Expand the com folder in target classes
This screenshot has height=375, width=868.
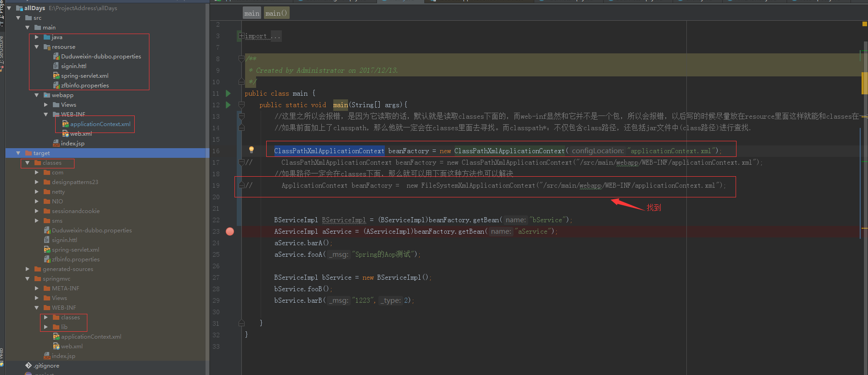pyautogui.click(x=36, y=172)
